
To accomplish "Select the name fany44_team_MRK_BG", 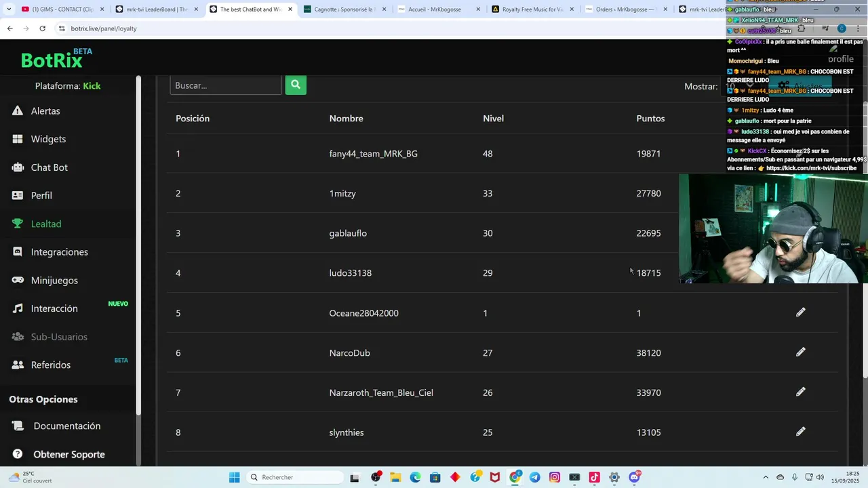I will point(374,154).
